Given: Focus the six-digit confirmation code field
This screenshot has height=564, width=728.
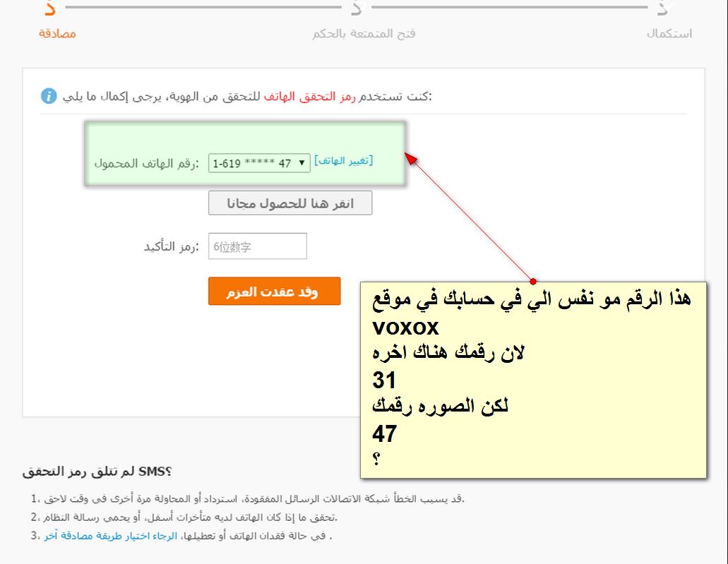Looking at the screenshot, I should pyautogui.click(x=258, y=246).
